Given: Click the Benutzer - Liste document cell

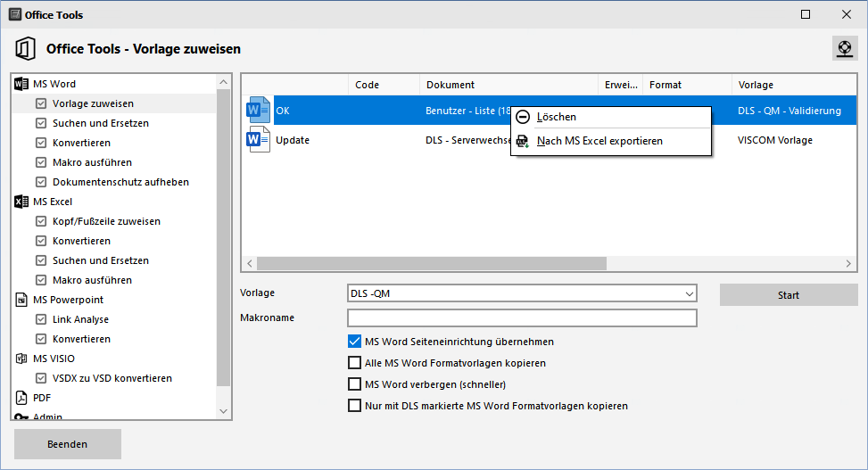Looking at the screenshot, I should 467,111.
